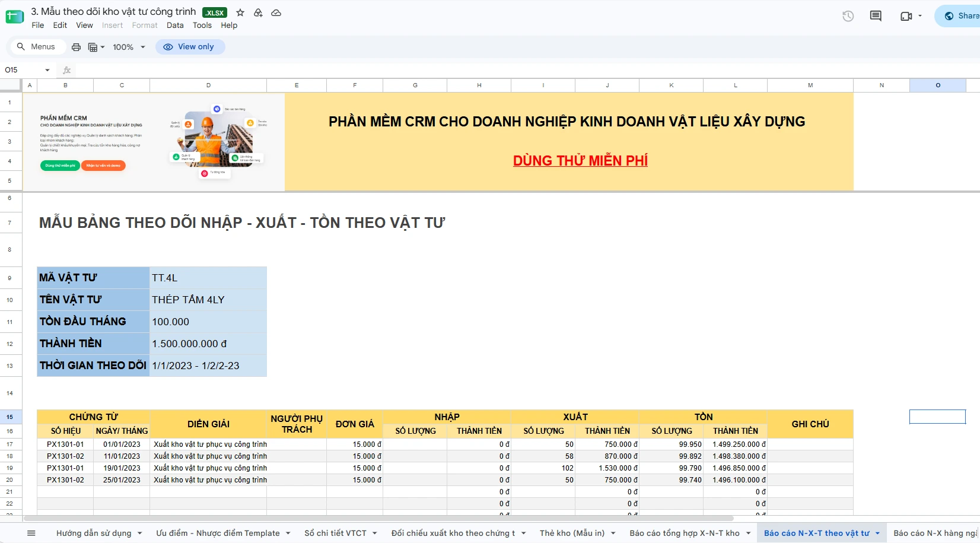
Task: Expand the video call options arrow
Action: [x=920, y=16]
